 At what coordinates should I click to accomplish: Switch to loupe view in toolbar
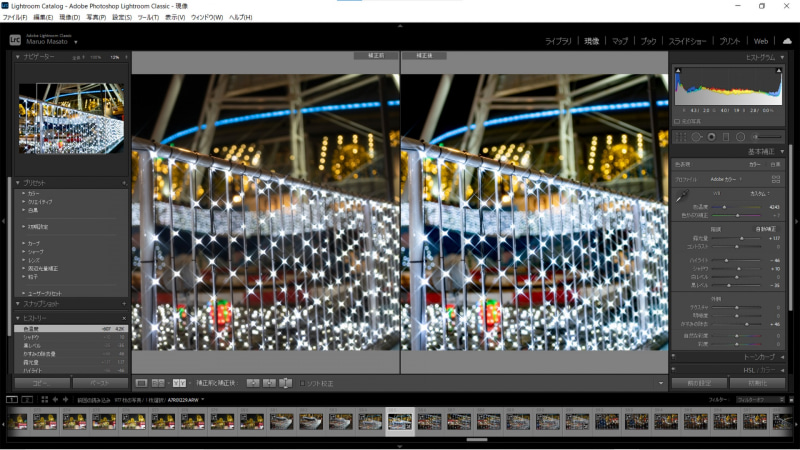tap(141, 383)
